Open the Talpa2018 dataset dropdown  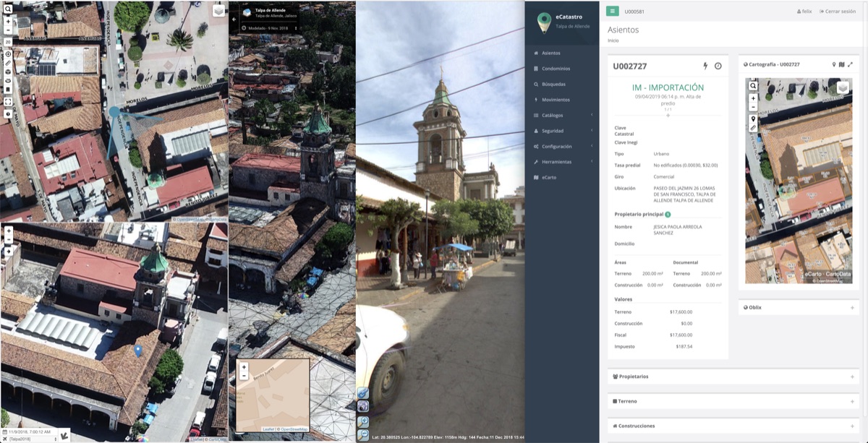(32, 439)
